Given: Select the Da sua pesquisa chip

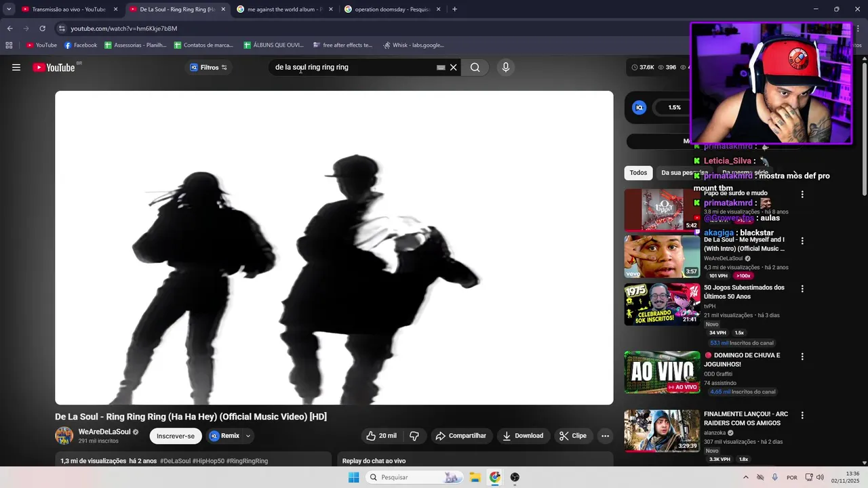Looking at the screenshot, I should coord(684,173).
